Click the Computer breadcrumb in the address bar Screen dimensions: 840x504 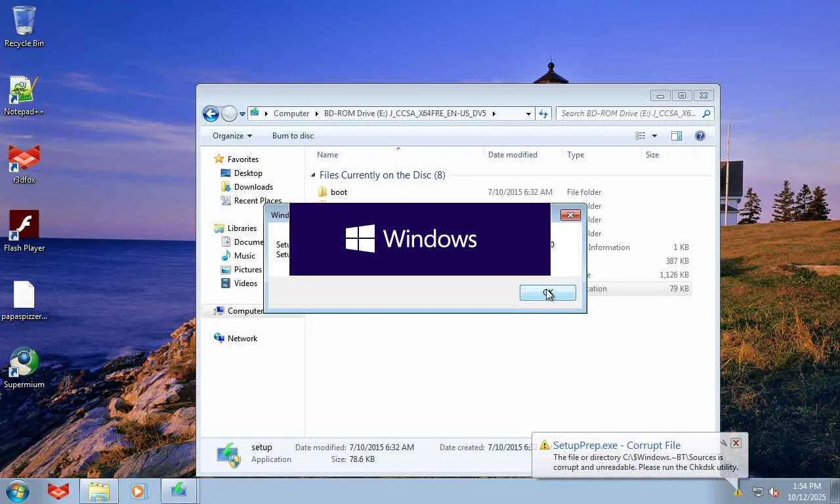(x=291, y=114)
